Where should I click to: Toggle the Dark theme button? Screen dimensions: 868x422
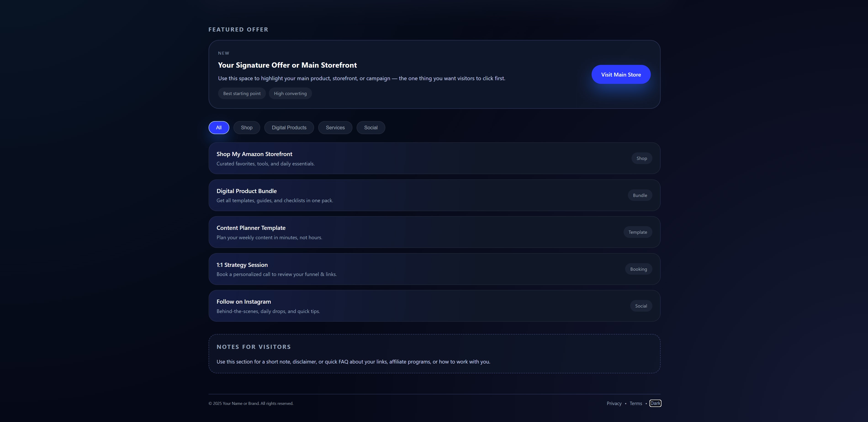click(655, 403)
